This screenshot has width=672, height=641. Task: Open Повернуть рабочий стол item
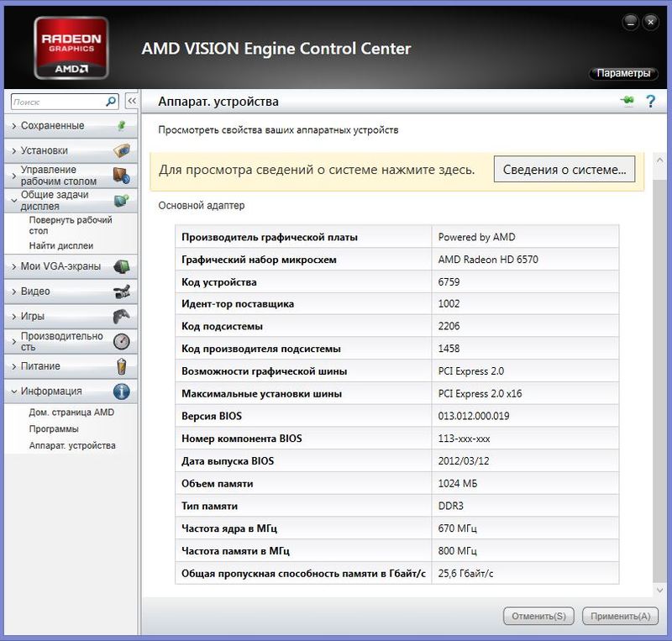tap(70, 225)
